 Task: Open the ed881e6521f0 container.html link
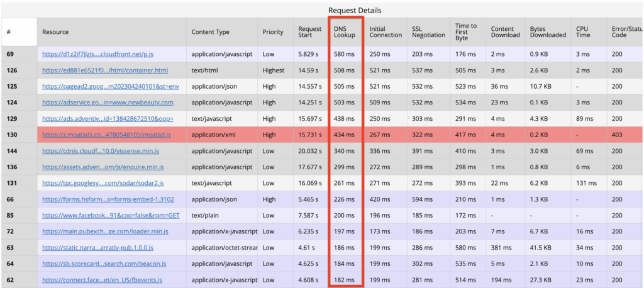pos(105,70)
